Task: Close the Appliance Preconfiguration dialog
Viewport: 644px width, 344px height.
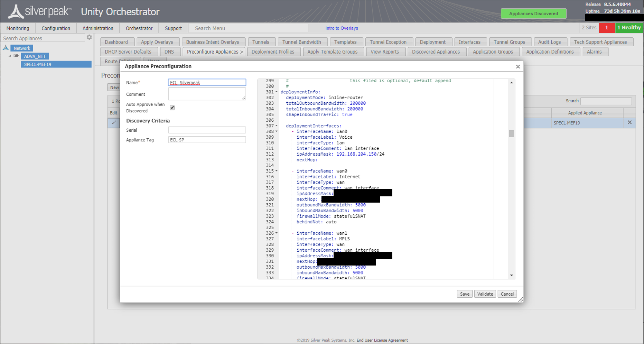Action: click(x=518, y=66)
